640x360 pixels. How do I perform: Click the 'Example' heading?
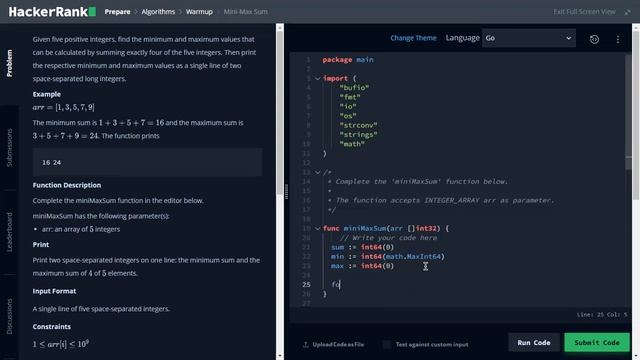pos(47,94)
